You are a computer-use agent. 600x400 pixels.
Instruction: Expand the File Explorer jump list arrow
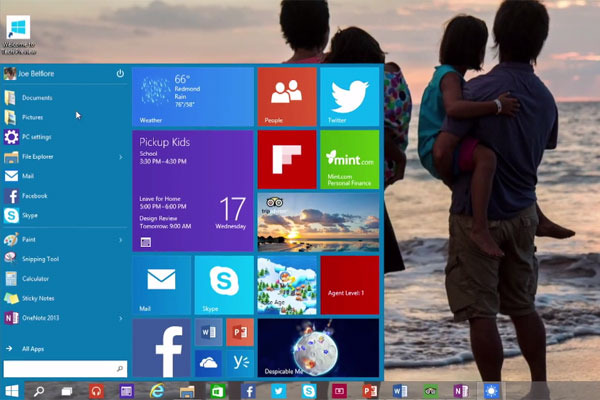(121, 157)
